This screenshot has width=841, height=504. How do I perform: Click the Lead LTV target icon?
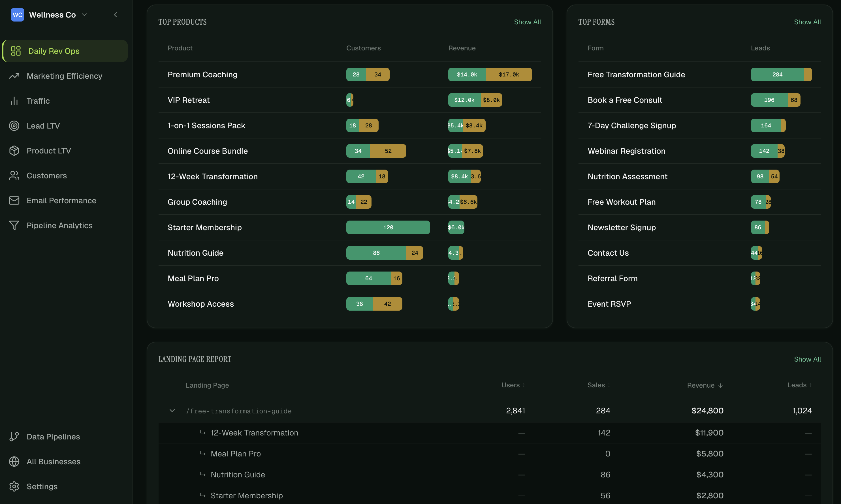tap(14, 126)
